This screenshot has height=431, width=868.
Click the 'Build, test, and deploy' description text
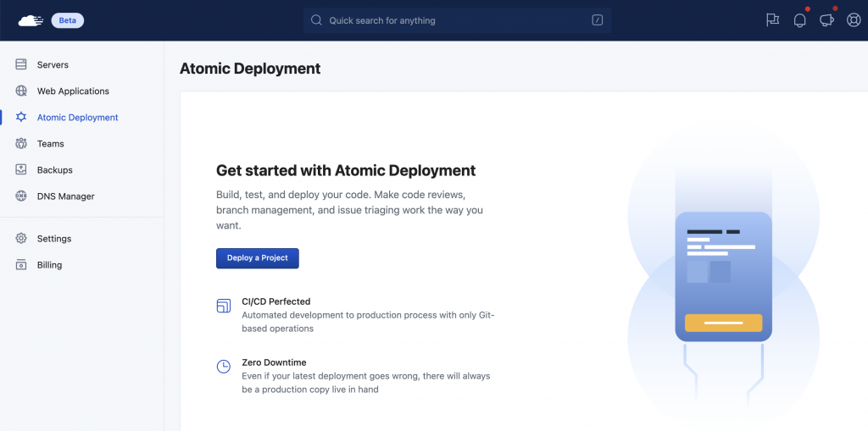[x=350, y=211]
